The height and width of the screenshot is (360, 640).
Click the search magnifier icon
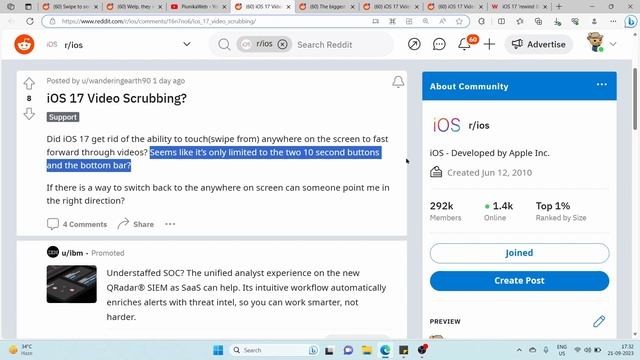224,44
